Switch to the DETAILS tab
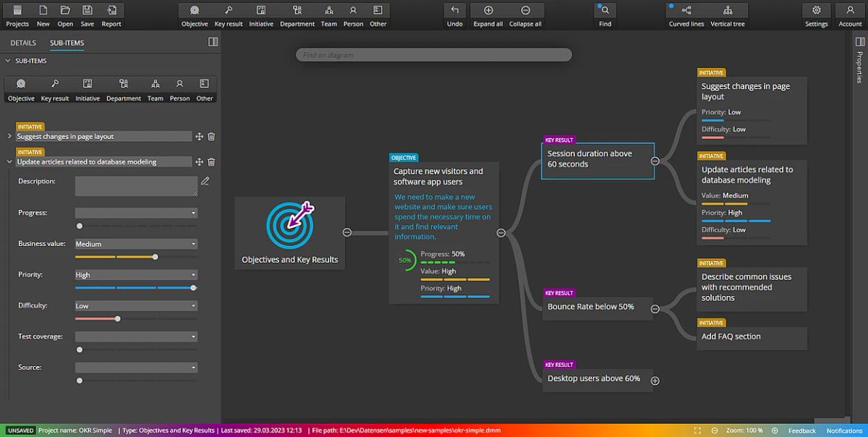 (x=22, y=43)
